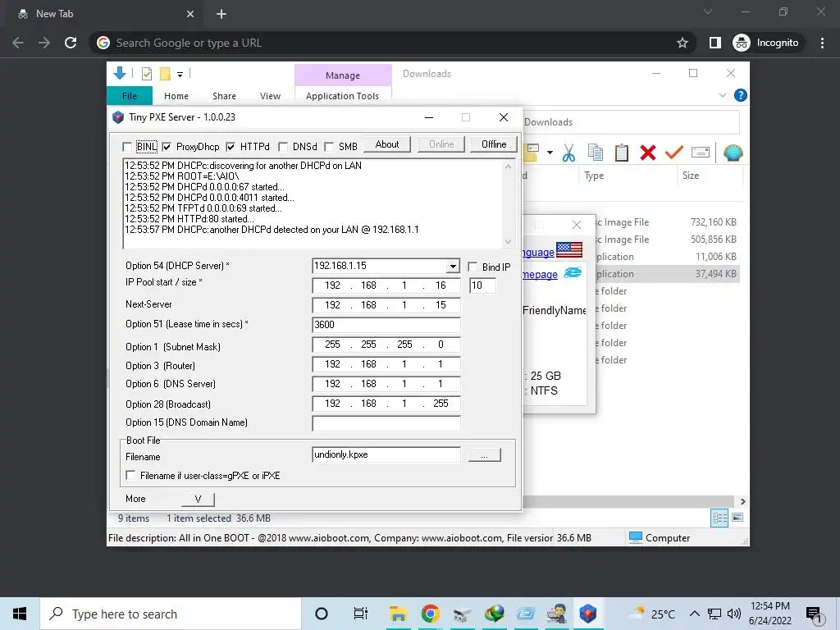Click the Rename icon beside the orange checkmark

point(701,153)
